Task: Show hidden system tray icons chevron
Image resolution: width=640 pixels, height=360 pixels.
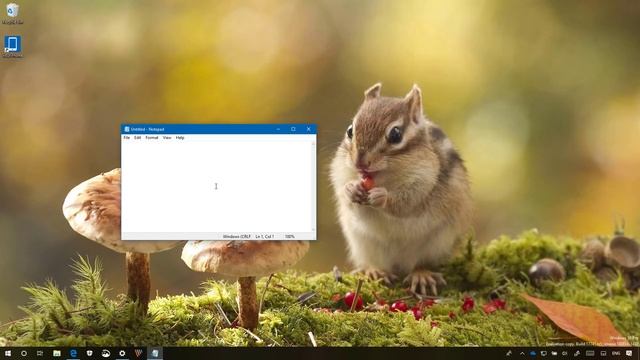Action: point(522,353)
